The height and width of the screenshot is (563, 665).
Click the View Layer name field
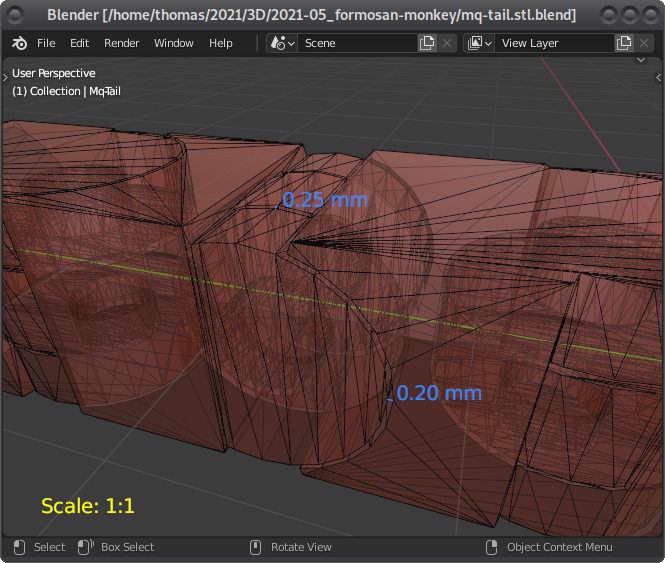[553, 43]
